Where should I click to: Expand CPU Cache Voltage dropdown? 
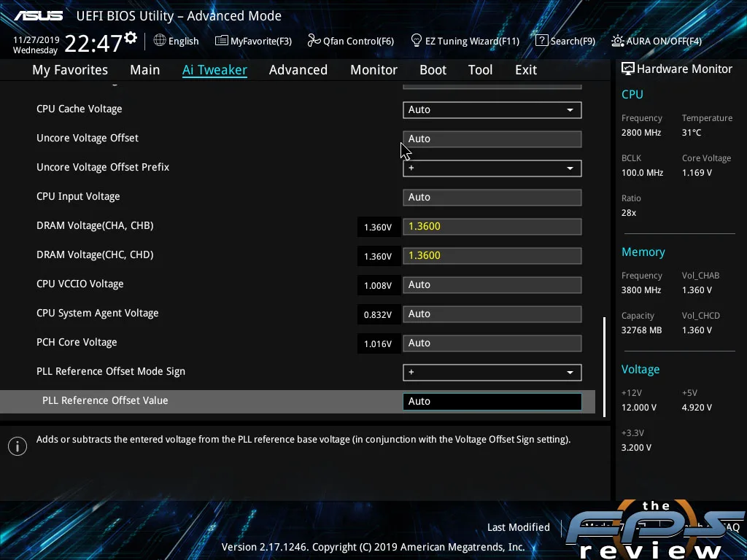(x=492, y=109)
